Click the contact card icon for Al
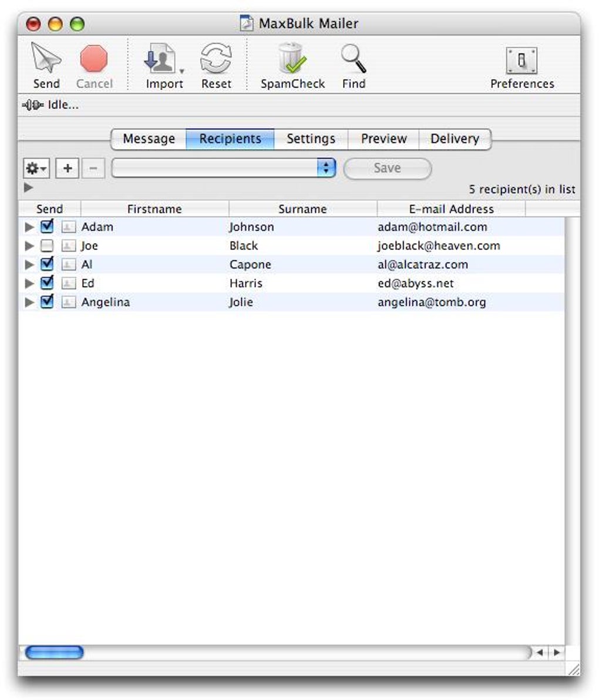Screen dimensions: 599x700 coord(68,264)
